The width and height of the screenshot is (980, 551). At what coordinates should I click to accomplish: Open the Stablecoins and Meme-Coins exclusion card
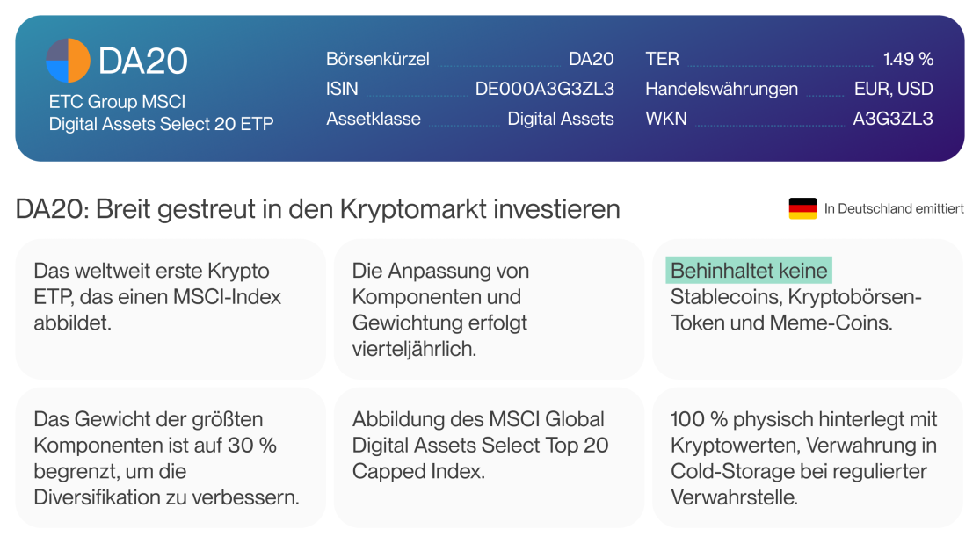click(x=808, y=309)
